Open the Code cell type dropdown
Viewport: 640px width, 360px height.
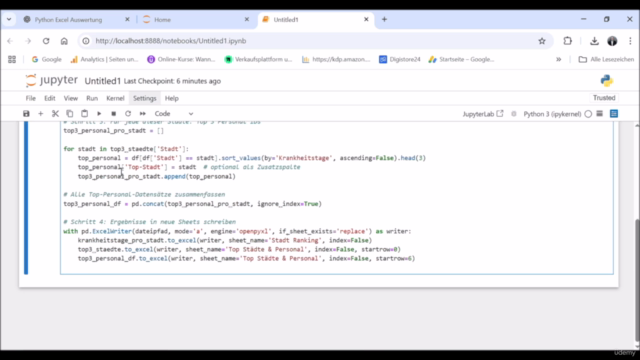coord(173,114)
